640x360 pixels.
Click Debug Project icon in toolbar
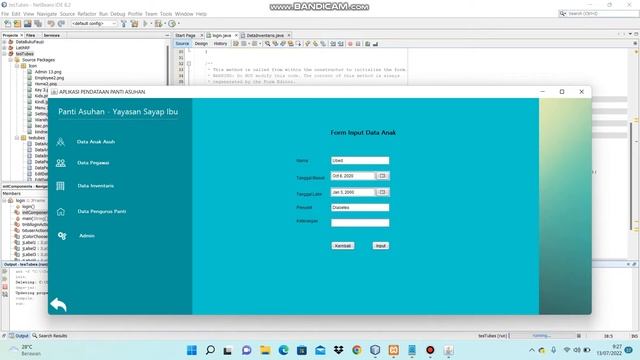point(158,24)
